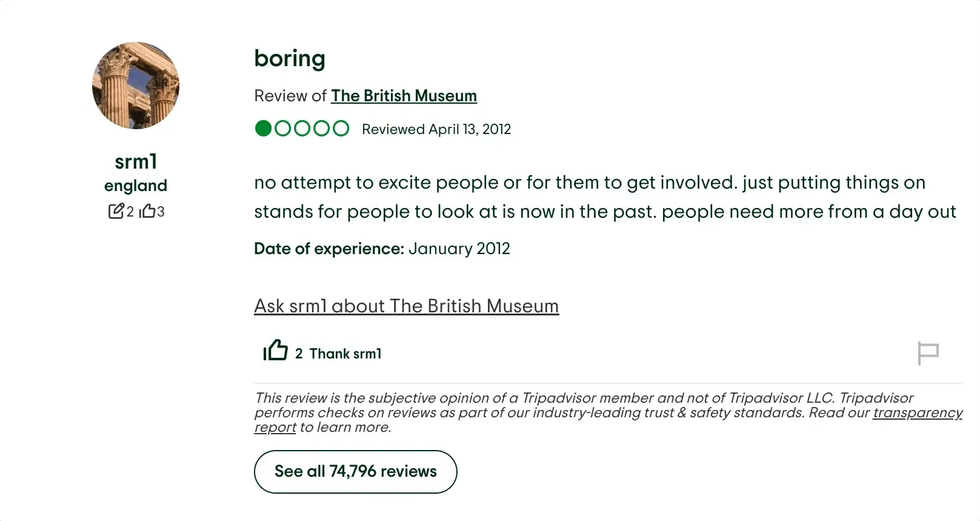Image resolution: width=980 pixels, height=521 pixels.
Task: Open the 'boring' review title
Action: pyautogui.click(x=290, y=58)
